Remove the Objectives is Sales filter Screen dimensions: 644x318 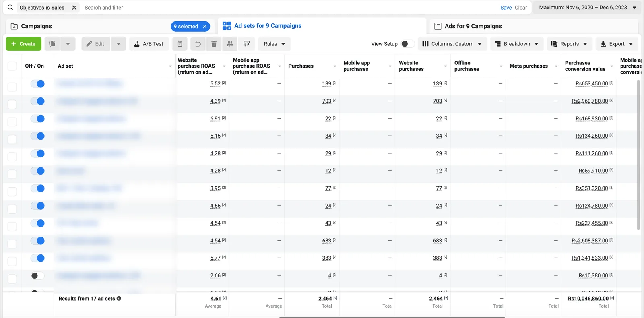(x=74, y=8)
